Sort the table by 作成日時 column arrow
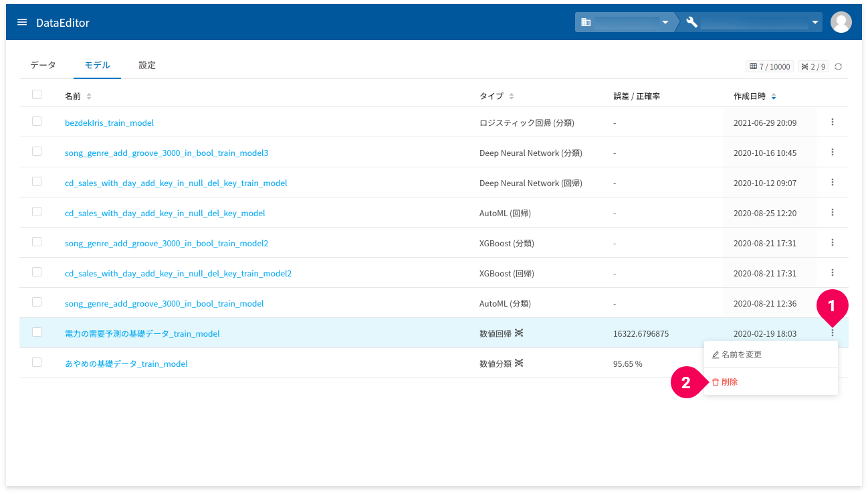Viewport: 868px width, 494px height. click(x=774, y=96)
